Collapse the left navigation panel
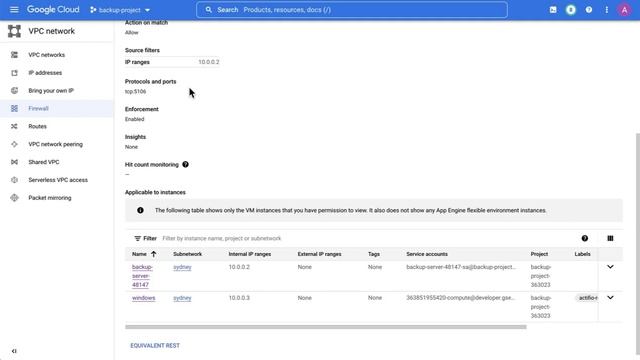The height and width of the screenshot is (360, 640). [14, 351]
